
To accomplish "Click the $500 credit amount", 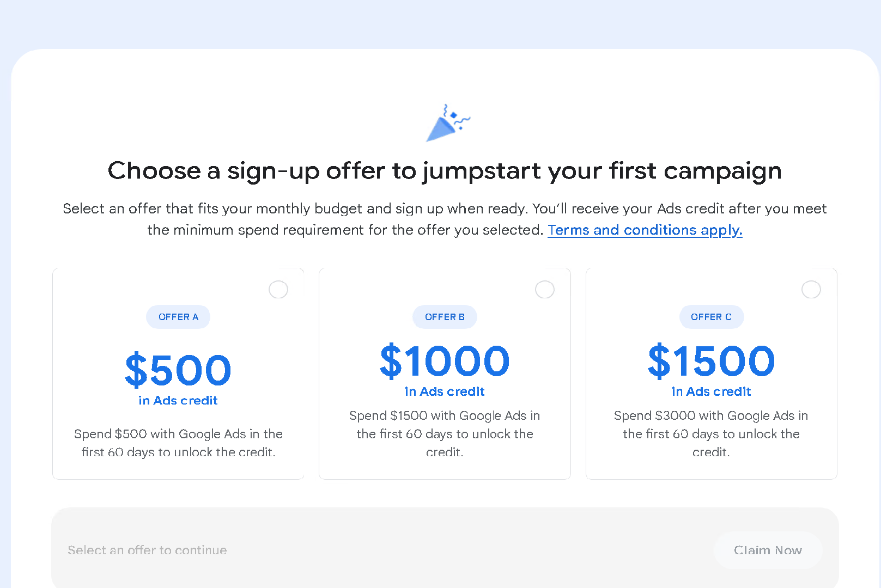I will (178, 370).
